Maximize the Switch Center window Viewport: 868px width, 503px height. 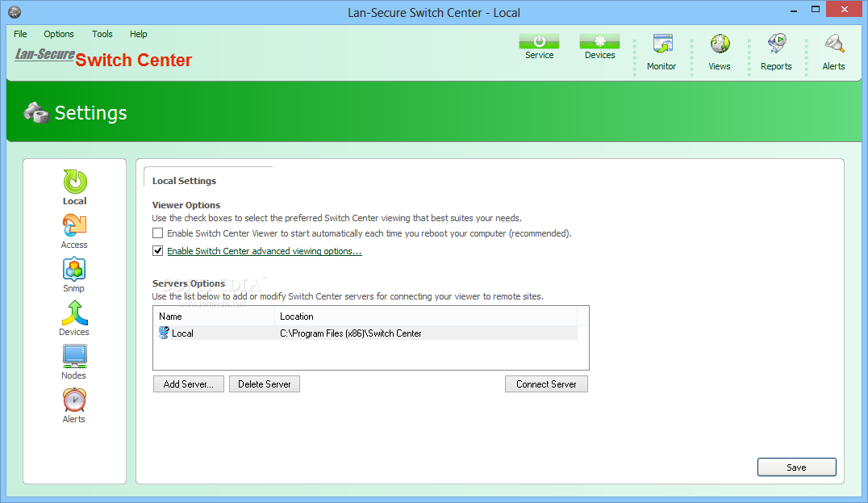pyautogui.click(x=816, y=10)
